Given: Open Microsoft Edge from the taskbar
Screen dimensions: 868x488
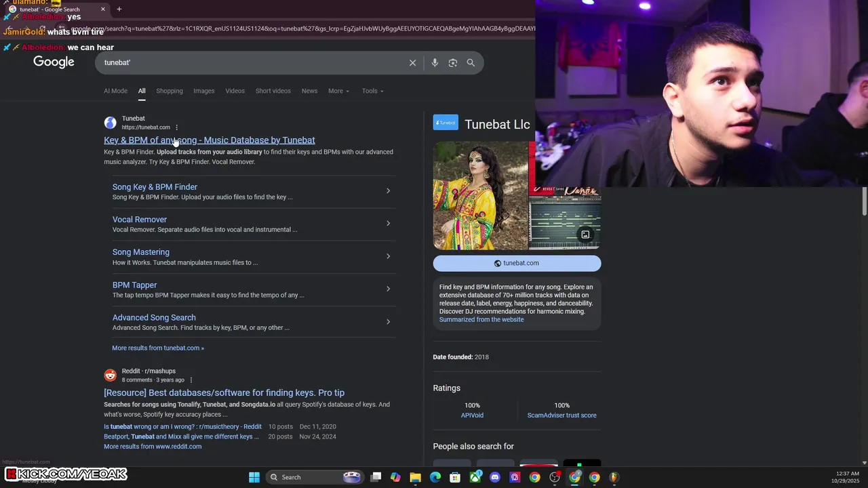Looking at the screenshot, I should 435,477.
